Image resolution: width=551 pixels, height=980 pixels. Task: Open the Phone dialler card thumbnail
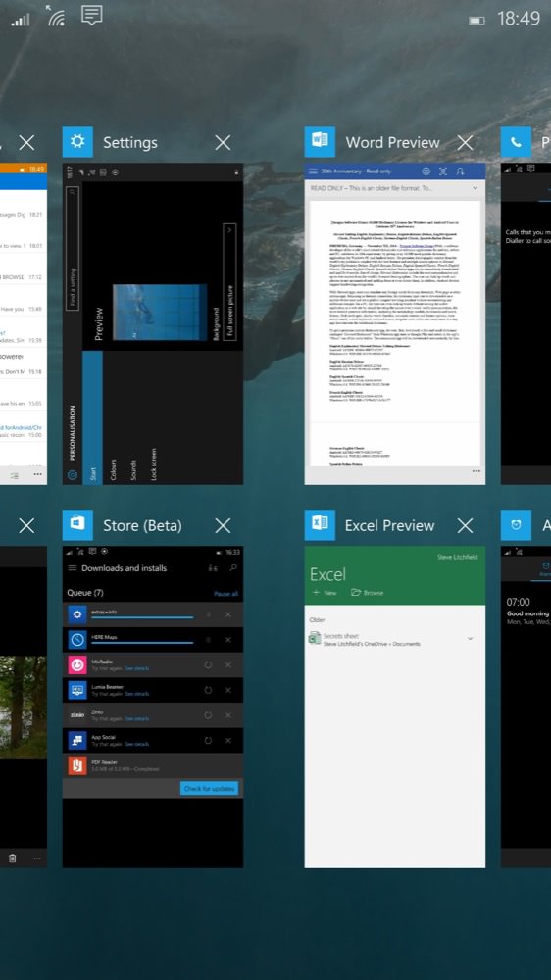(x=526, y=323)
